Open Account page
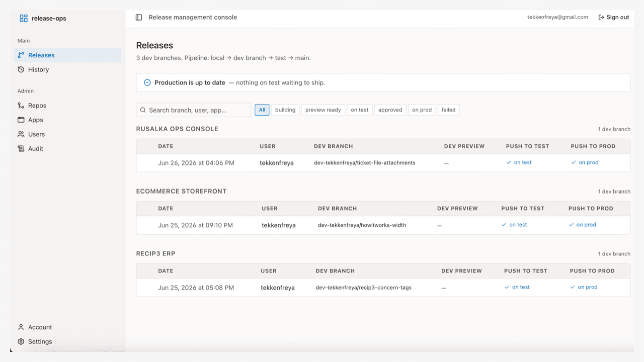 tap(67, 327)
